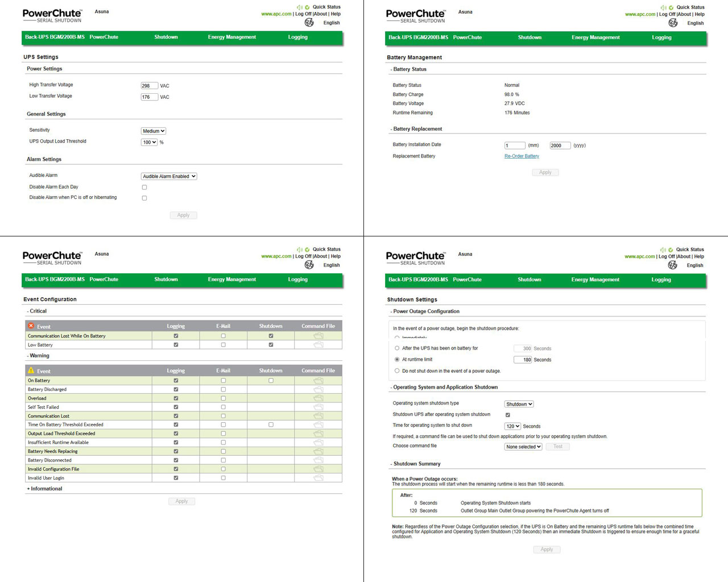
Task: Open command file icon for Low Battery event
Action: [318, 344]
